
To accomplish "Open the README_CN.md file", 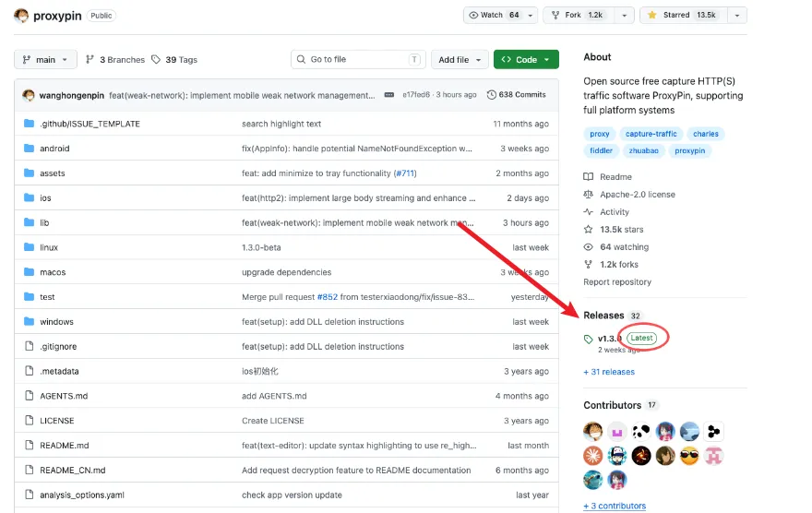I will pos(73,470).
